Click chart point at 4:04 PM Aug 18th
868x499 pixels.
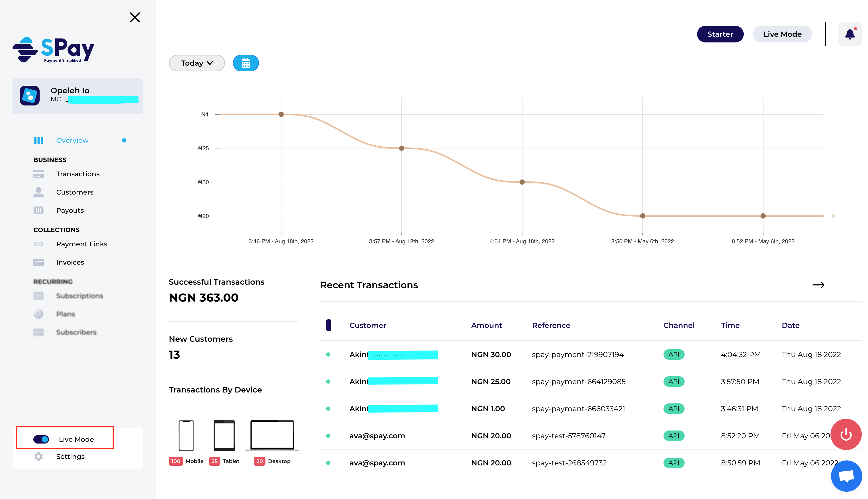tap(522, 182)
